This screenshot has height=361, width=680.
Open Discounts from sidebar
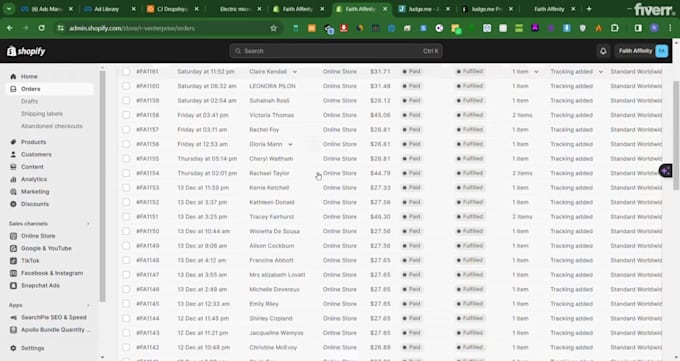35,204
